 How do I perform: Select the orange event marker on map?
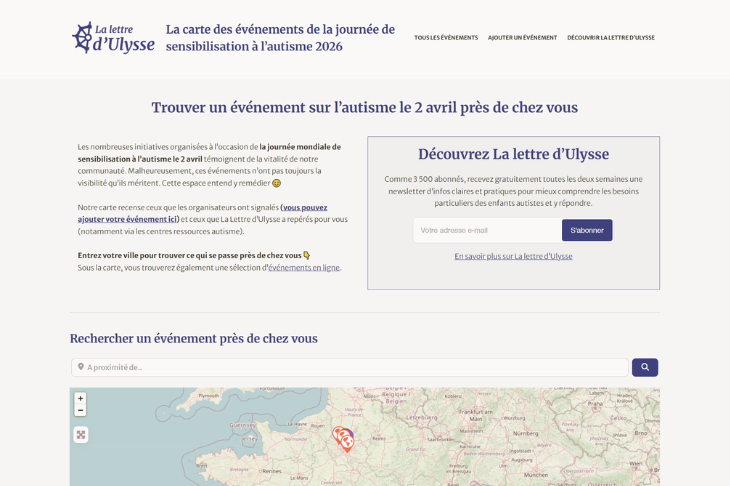pos(347,443)
